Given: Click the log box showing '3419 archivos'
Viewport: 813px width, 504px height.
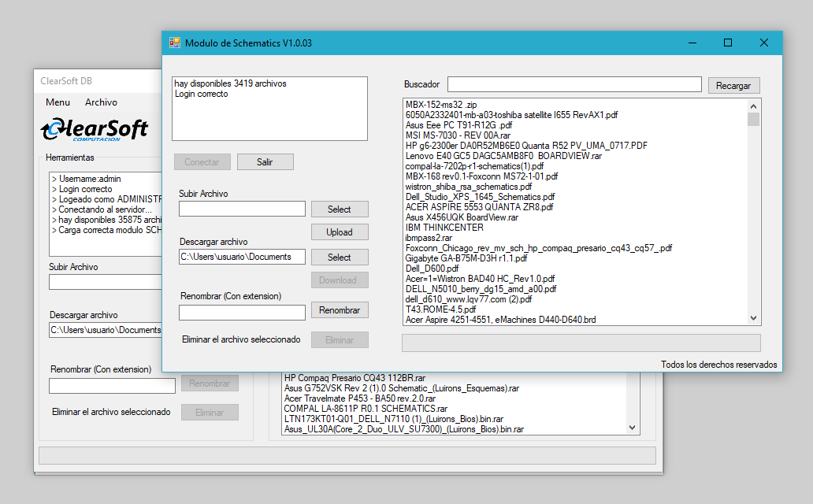Looking at the screenshot, I should point(269,109).
